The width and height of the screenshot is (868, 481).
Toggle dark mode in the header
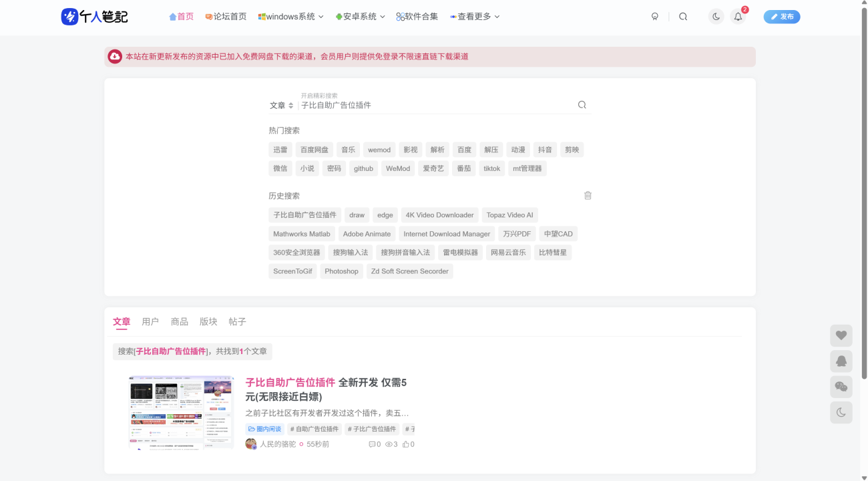coord(716,17)
